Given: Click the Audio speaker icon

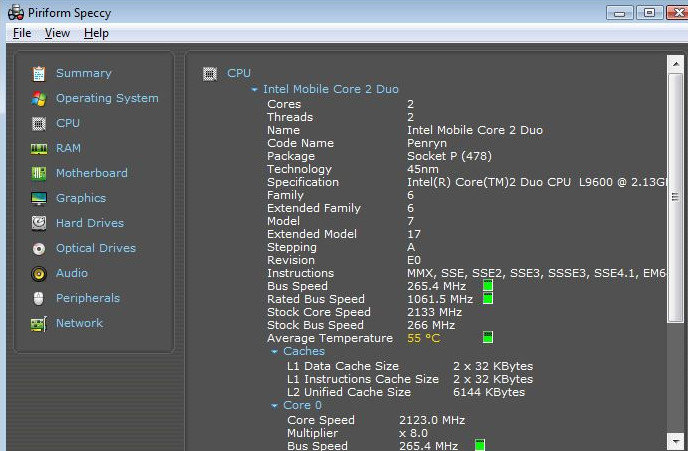Looking at the screenshot, I should tap(39, 274).
